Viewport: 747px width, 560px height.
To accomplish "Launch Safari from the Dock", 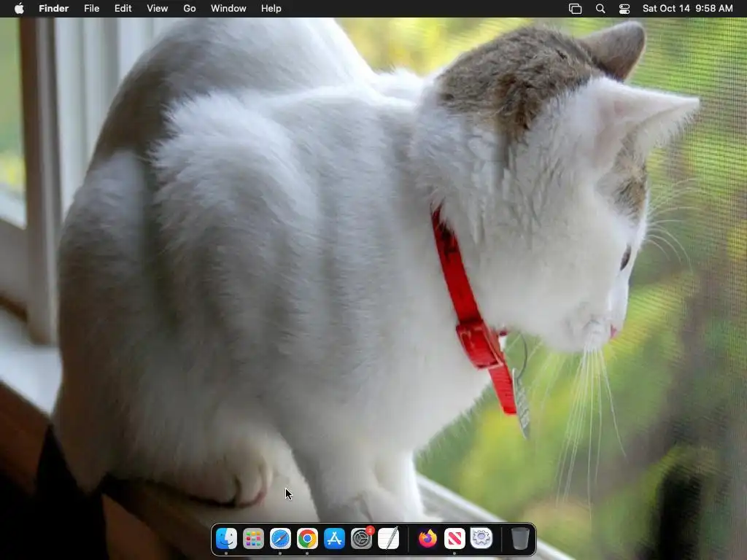I will pos(280,539).
